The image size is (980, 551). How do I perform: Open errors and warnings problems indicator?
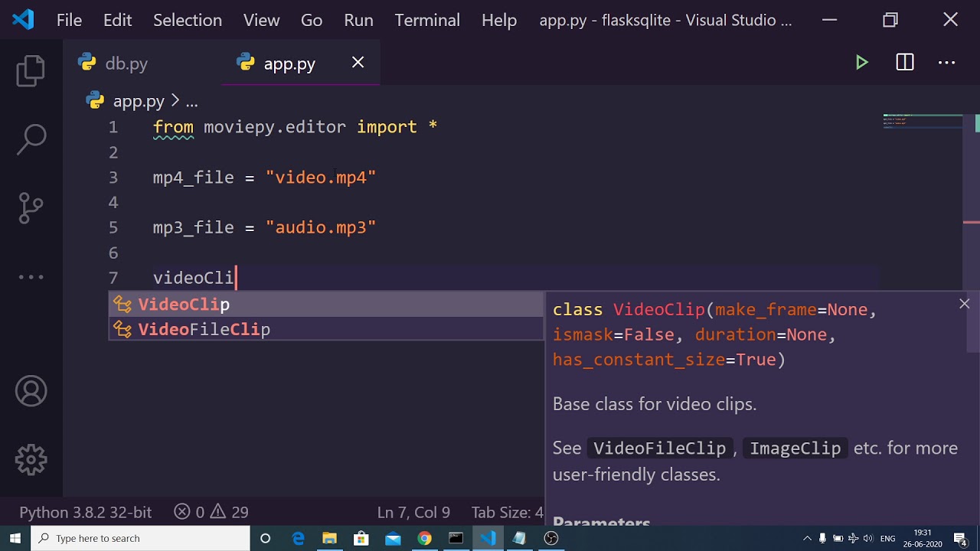pos(211,512)
